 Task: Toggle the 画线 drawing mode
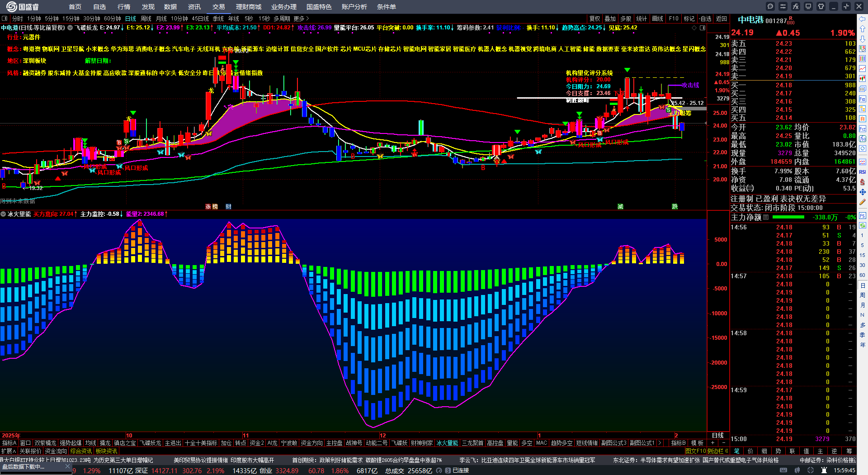click(658, 19)
